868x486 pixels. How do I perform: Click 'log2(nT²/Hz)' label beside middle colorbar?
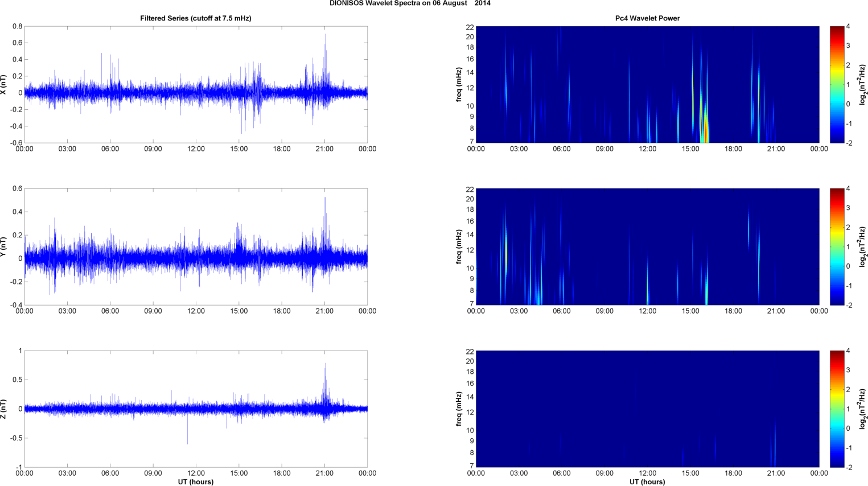[x=863, y=246]
